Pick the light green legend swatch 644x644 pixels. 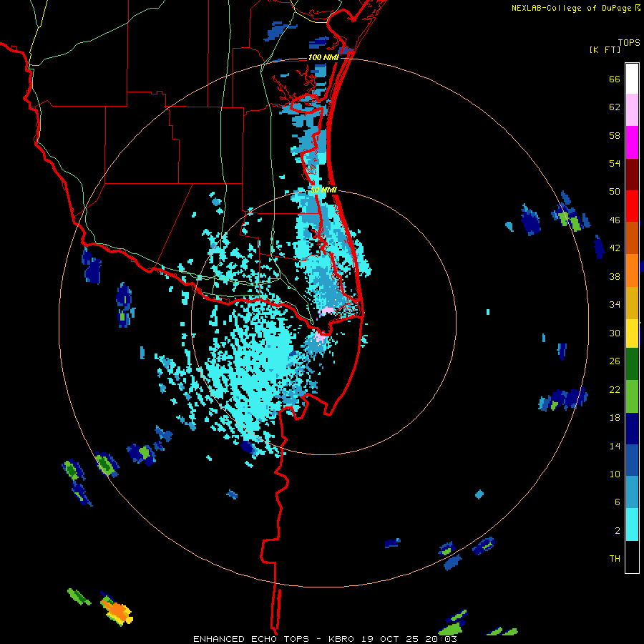click(x=632, y=396)
